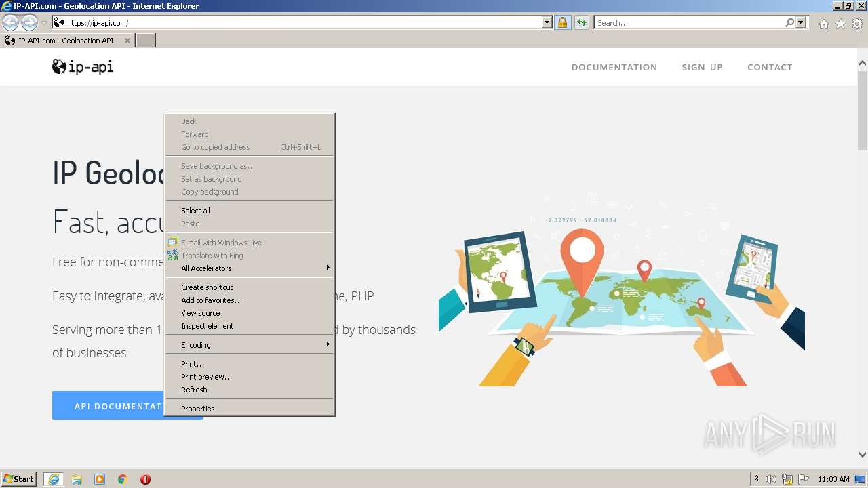Click the page scrollbar down arrow

pyautogui.click(x=863, y=455)
